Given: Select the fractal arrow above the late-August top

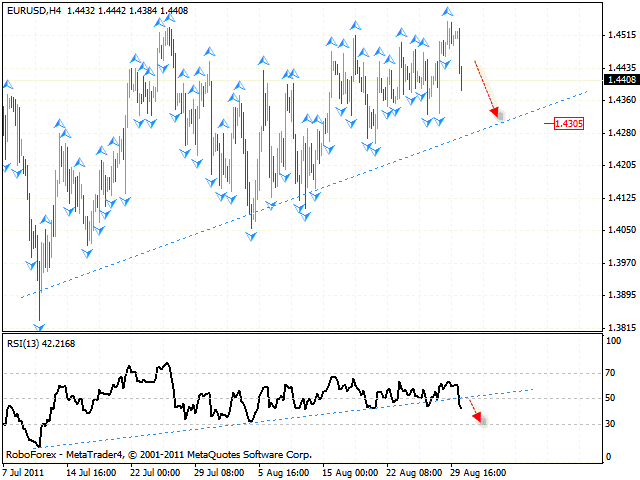Looking at the screenshot, I should (x=447, y=11).
